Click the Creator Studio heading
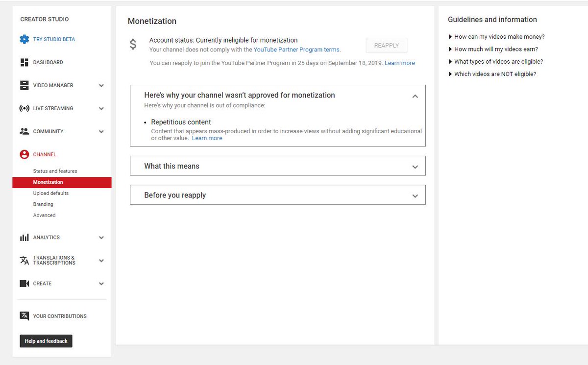Viewport: 588px width, 365px height. [x=45, y=19]
